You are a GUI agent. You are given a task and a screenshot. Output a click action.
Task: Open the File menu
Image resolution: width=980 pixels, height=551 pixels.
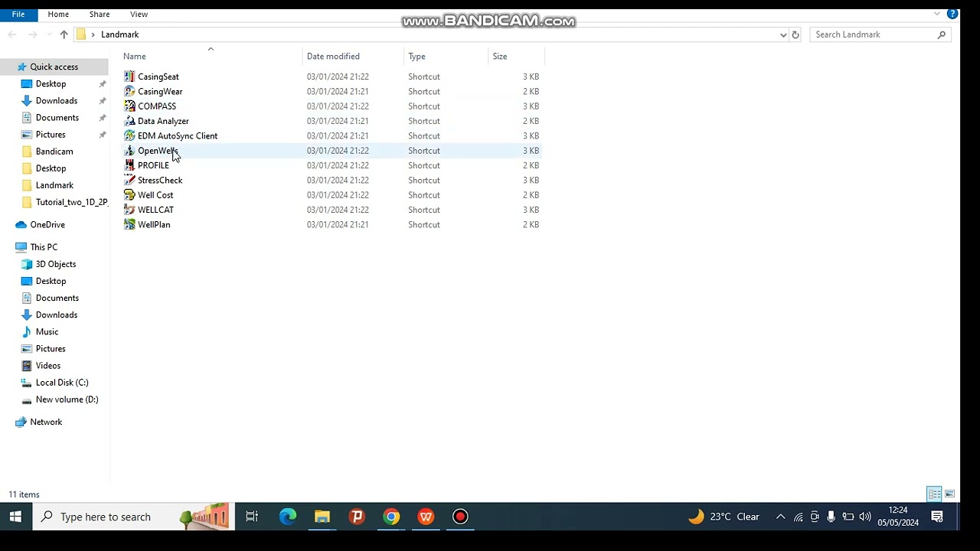pos(18,14)
